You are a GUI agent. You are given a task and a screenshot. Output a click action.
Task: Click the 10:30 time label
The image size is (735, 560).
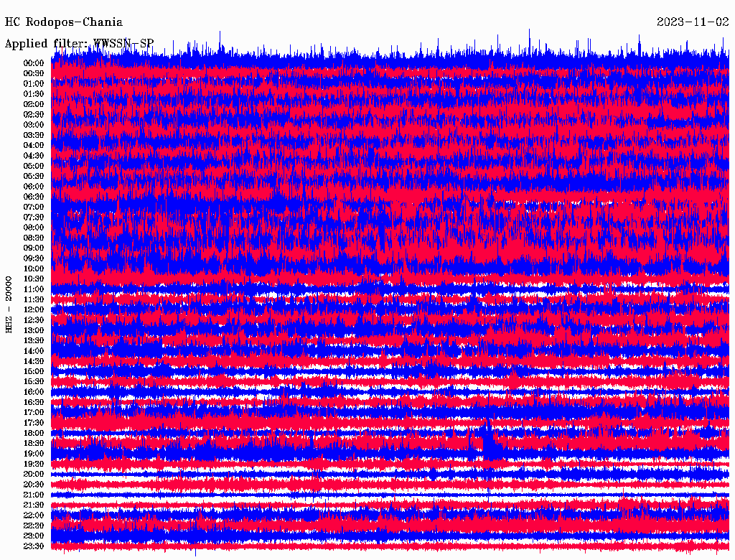click(x=34, y=279)
